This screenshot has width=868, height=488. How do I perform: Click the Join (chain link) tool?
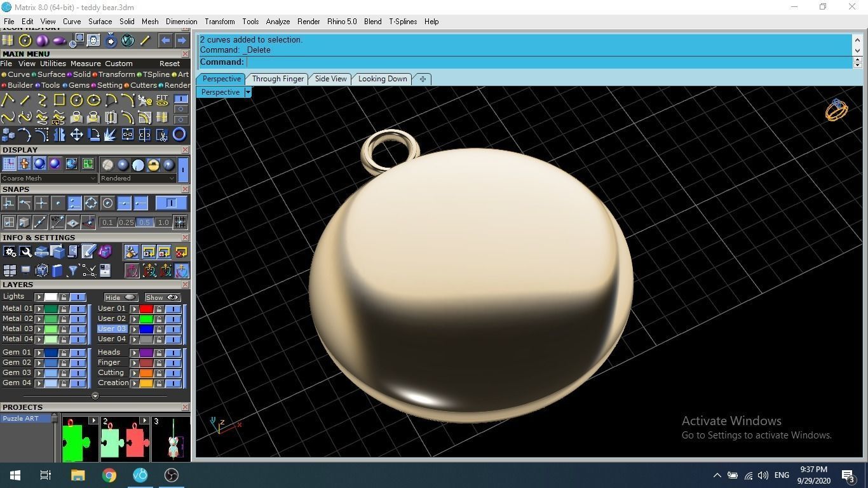click(x=128, y=135)
